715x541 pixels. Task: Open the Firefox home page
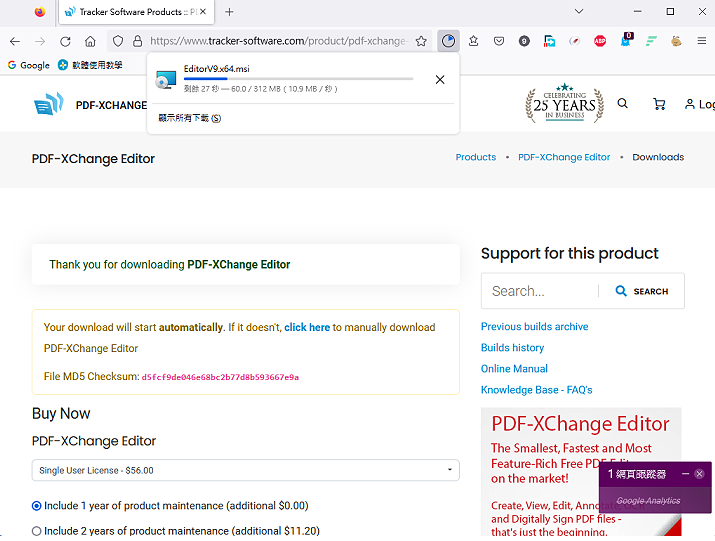(x=90, y=42)
